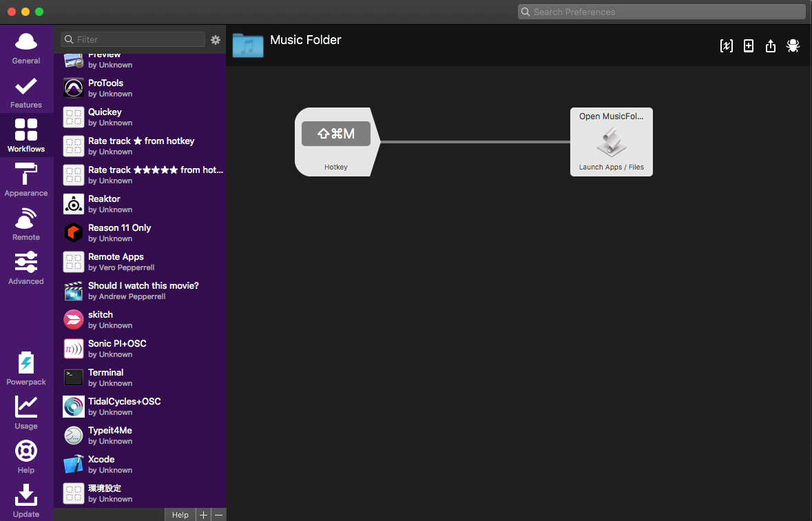Open the Powerpack section
The image size is (812, 521).
tap(26, 368)
